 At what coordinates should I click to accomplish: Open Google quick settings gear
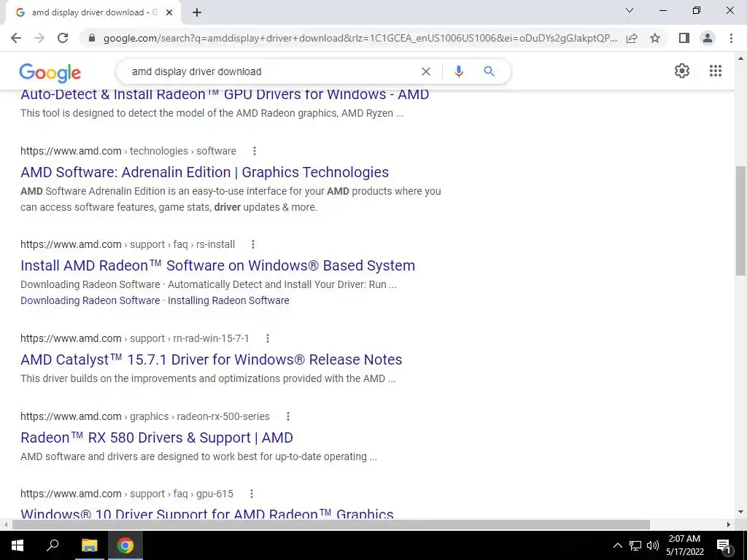click(682, 71)
